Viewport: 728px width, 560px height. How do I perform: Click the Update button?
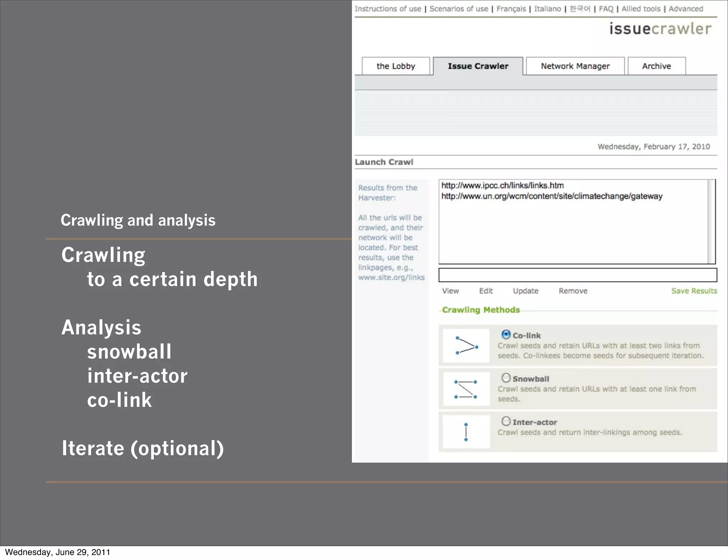[525, 291]
